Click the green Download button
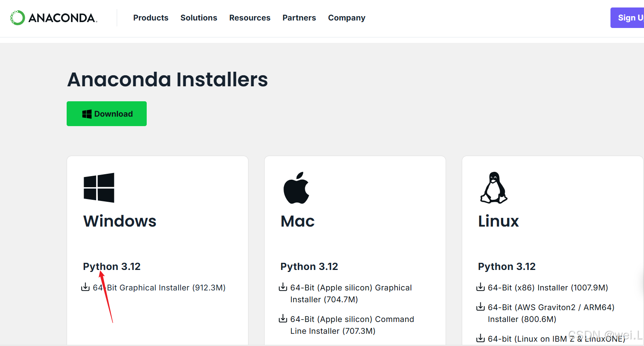 pyautogui.click(x=106, y=113)
